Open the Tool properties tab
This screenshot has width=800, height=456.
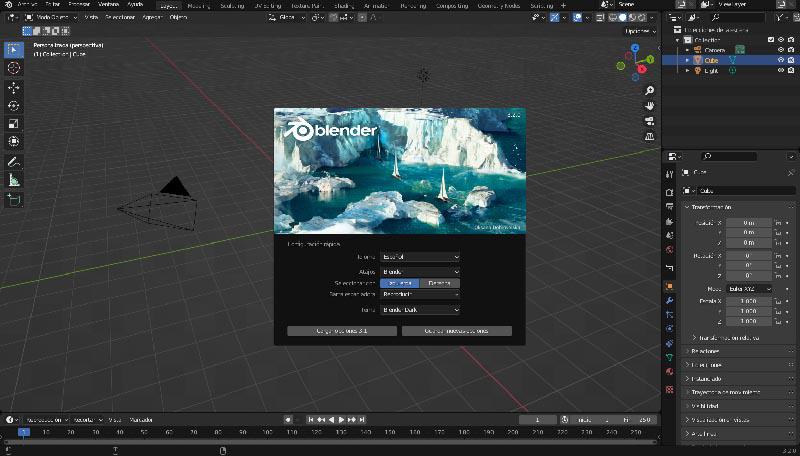click(x=669, y=174)
